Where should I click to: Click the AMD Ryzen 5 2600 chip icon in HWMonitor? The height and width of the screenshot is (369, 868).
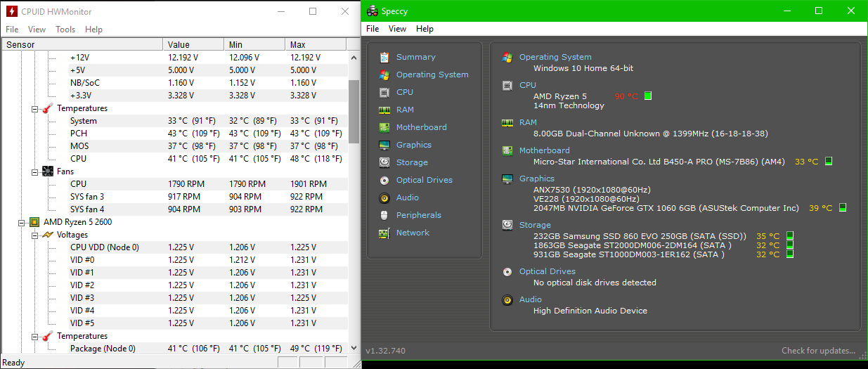pos(34,222)
